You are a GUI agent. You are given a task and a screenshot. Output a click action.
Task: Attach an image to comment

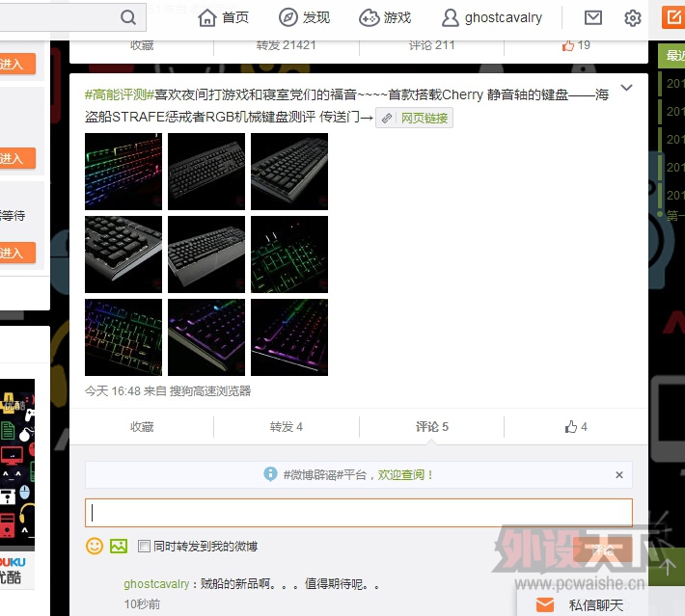[x=119, y=547]
